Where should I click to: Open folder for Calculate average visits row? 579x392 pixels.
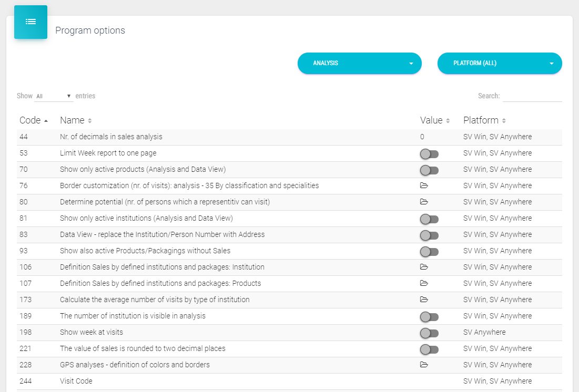(424, 300)
